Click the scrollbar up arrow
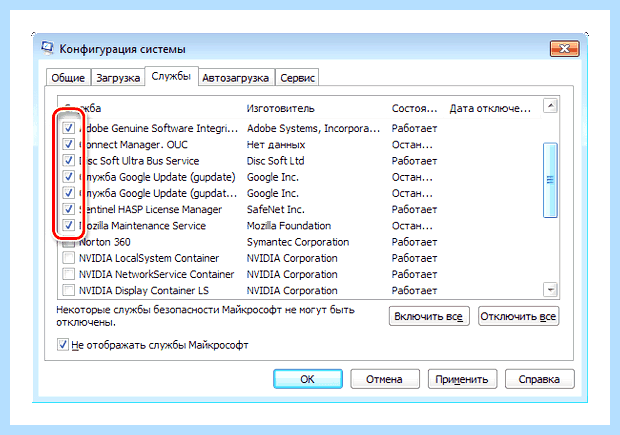 550,106
